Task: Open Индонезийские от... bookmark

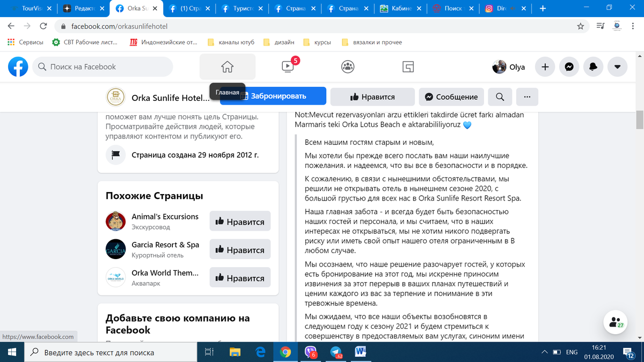Action: (164, 42)
